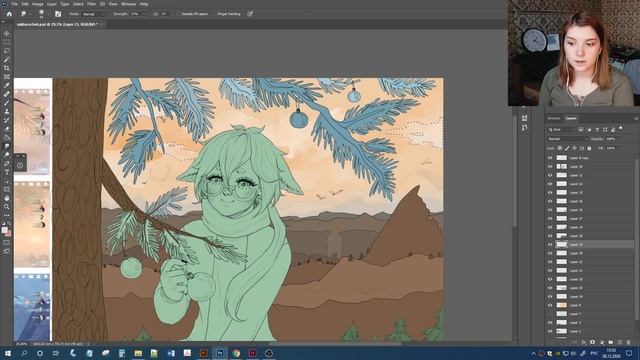640x360 pixels.
Task: Open the Layers panel options menu
Action: 636,118
